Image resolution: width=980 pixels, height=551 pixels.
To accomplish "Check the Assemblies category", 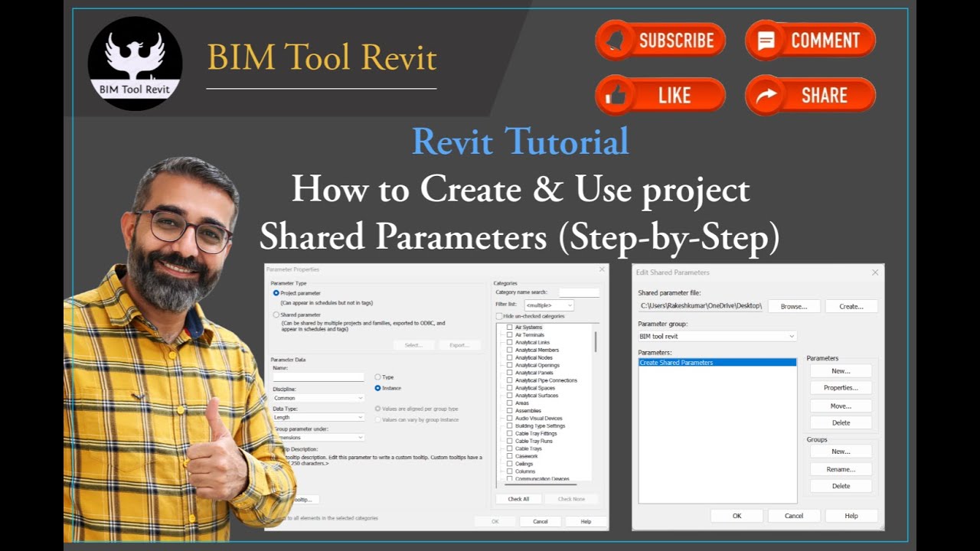I will click(510, 411).
